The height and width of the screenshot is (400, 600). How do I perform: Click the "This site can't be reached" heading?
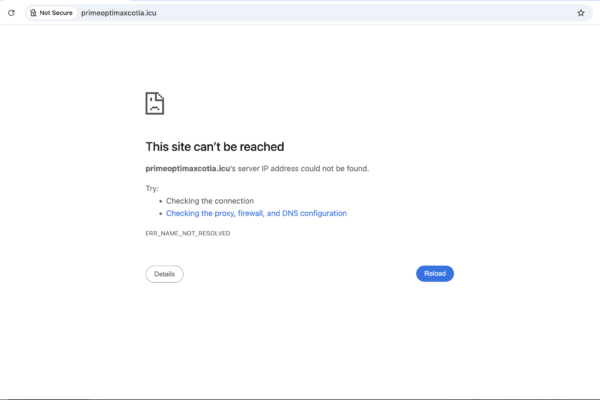pos(215,147)
